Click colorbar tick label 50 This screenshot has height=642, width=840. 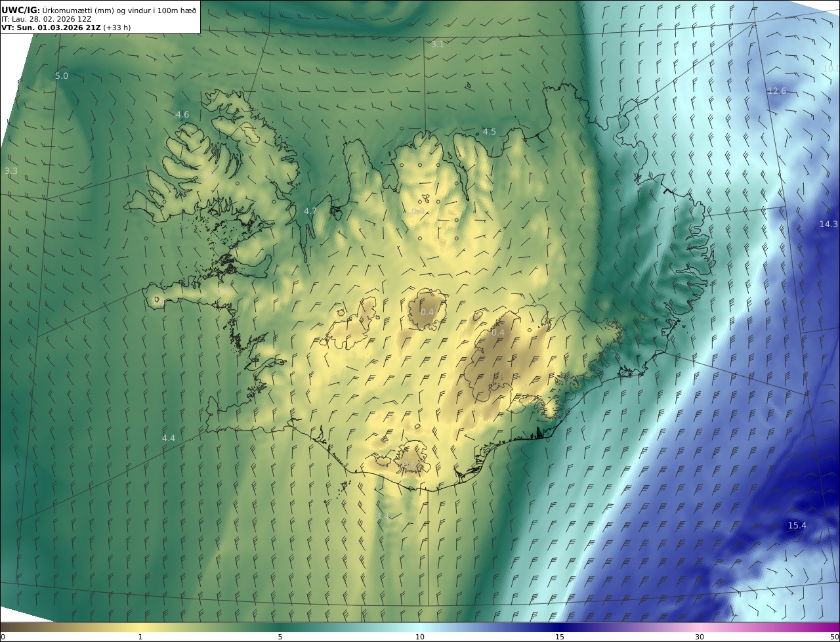coord(835,637)
